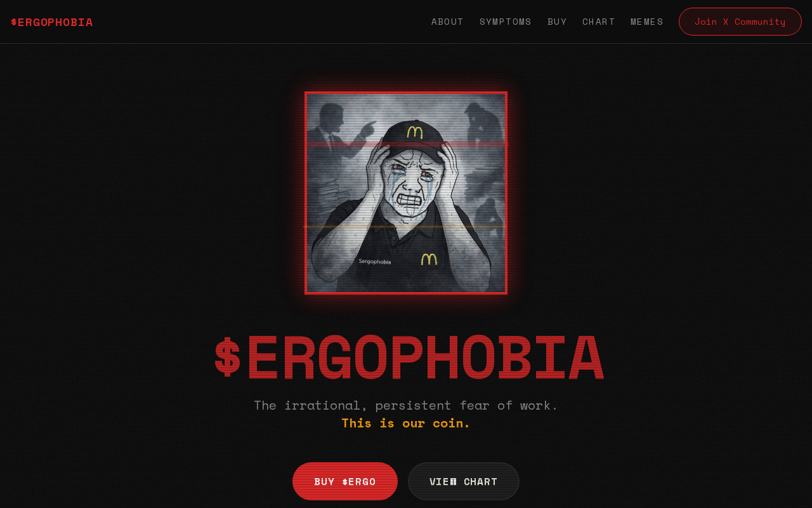Click the golden arches logo on the cap
This screenshot has height=508, width=812.
[x=415, y=132]
